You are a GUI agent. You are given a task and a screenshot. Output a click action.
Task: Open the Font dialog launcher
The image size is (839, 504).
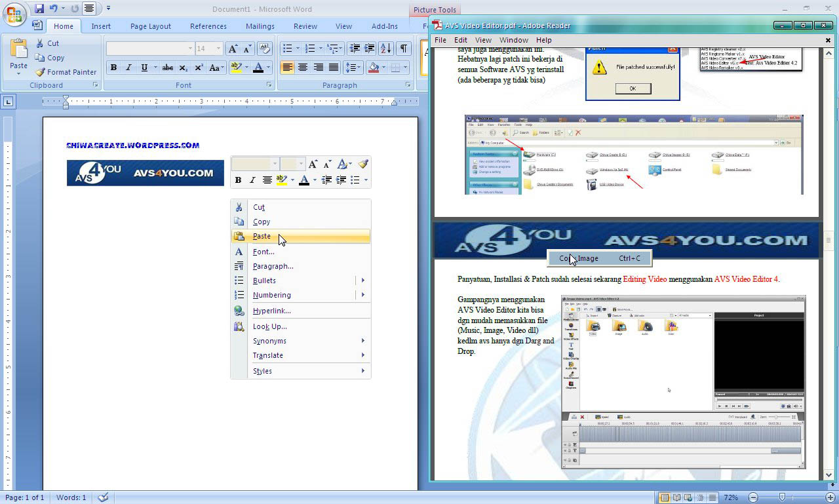[269, 85]
